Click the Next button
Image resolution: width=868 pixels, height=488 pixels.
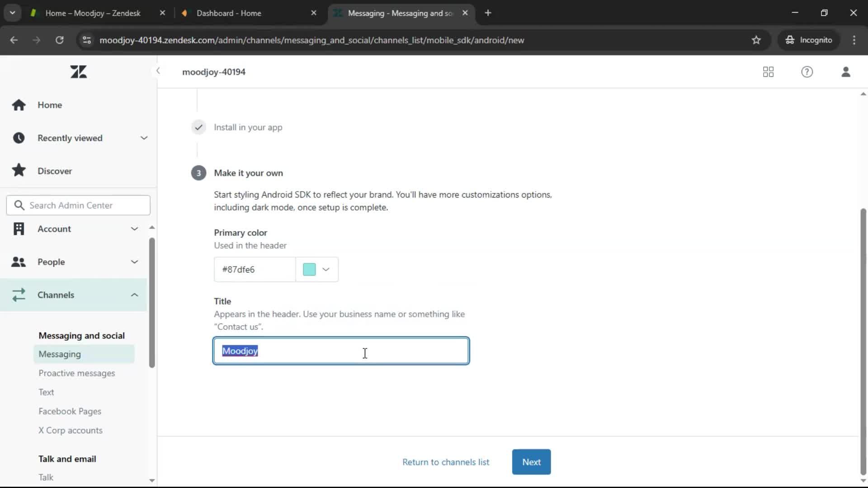click(531, 462)
